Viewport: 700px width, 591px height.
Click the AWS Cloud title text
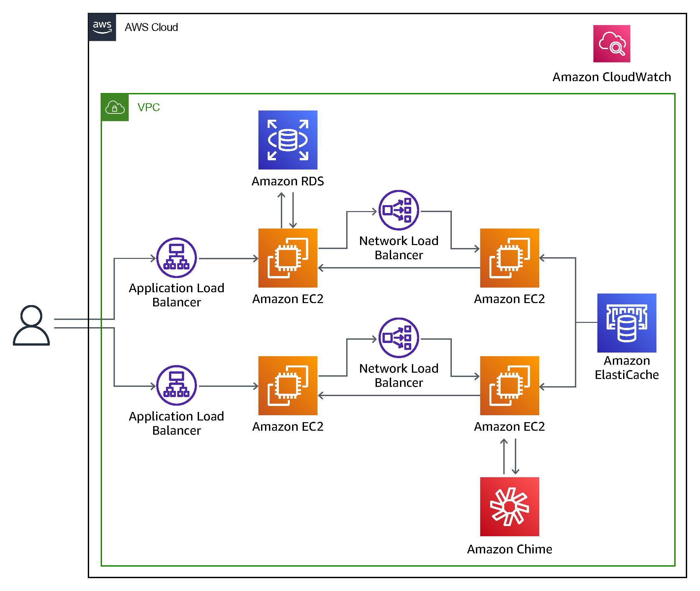151,27
